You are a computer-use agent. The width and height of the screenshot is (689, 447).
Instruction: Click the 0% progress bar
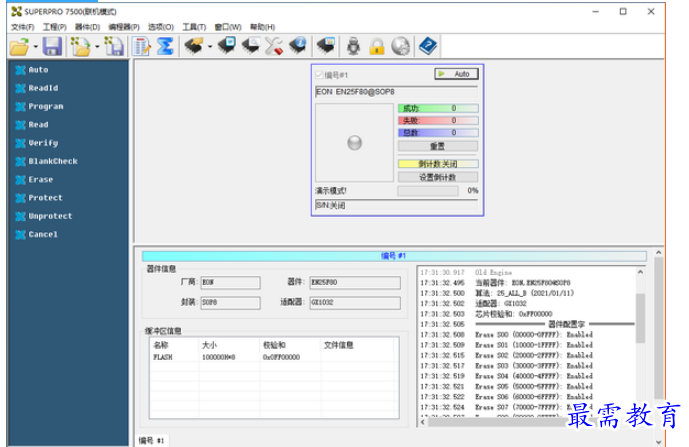(428, 191)
